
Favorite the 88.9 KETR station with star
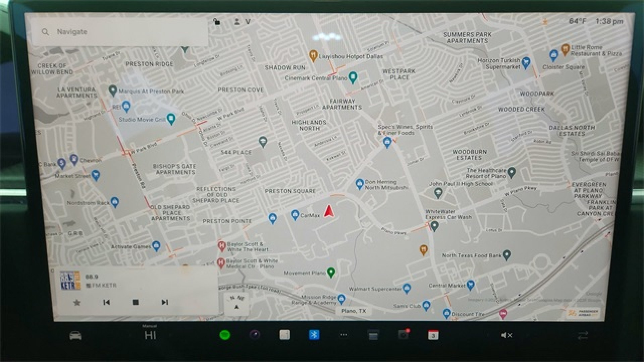(77, 302)
